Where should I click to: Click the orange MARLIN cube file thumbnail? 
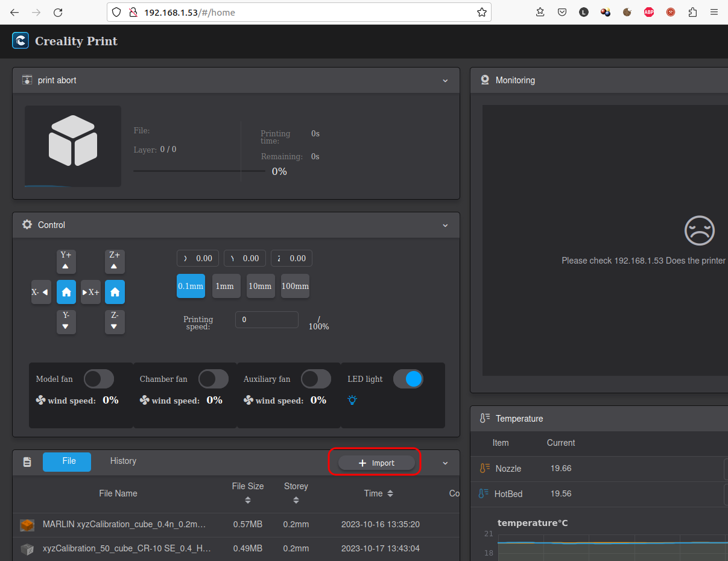tap(27, 525)
